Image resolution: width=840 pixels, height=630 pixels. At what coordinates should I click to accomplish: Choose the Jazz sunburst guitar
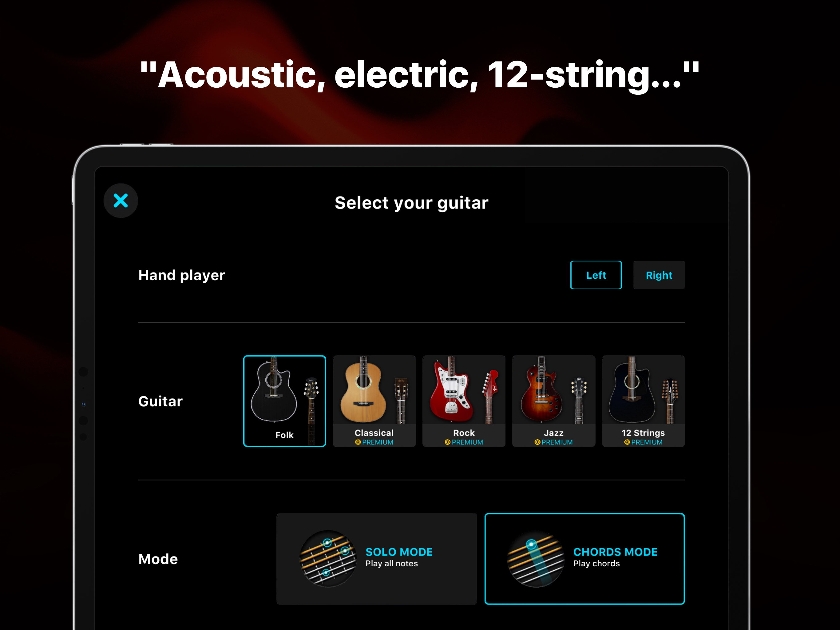point(554,401)
